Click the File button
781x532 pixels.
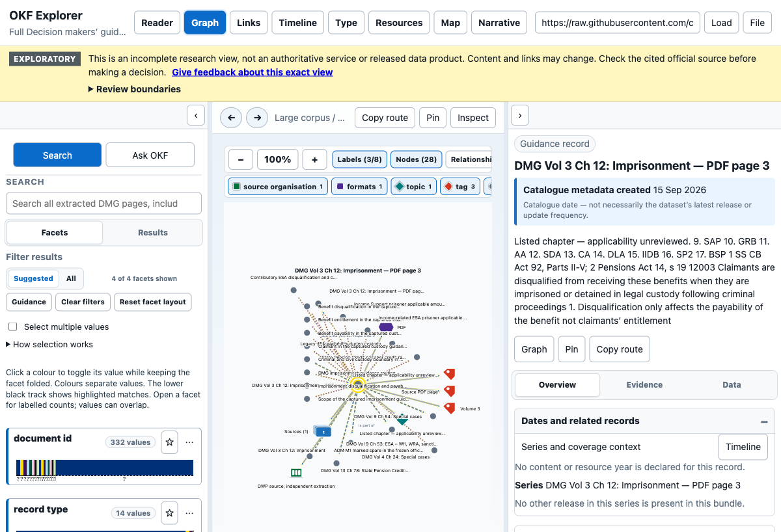pos(757,23)
